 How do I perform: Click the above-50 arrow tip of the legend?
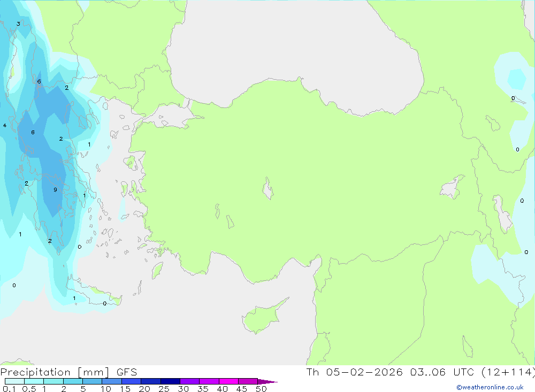point(267,382)
